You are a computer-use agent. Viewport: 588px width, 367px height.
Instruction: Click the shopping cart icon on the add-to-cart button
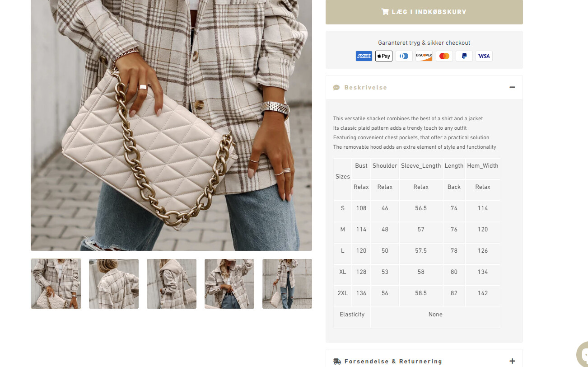pos(385,12)
